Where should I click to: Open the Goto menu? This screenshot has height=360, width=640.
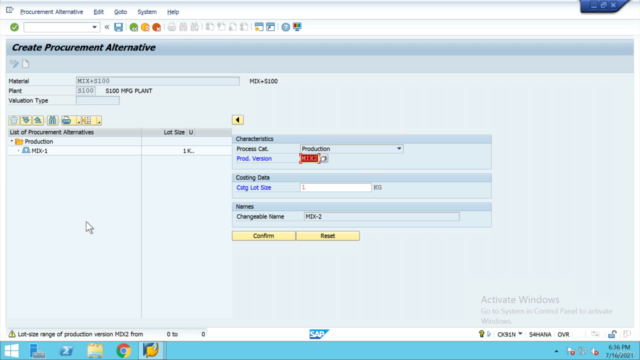click(x=120, y=12)
